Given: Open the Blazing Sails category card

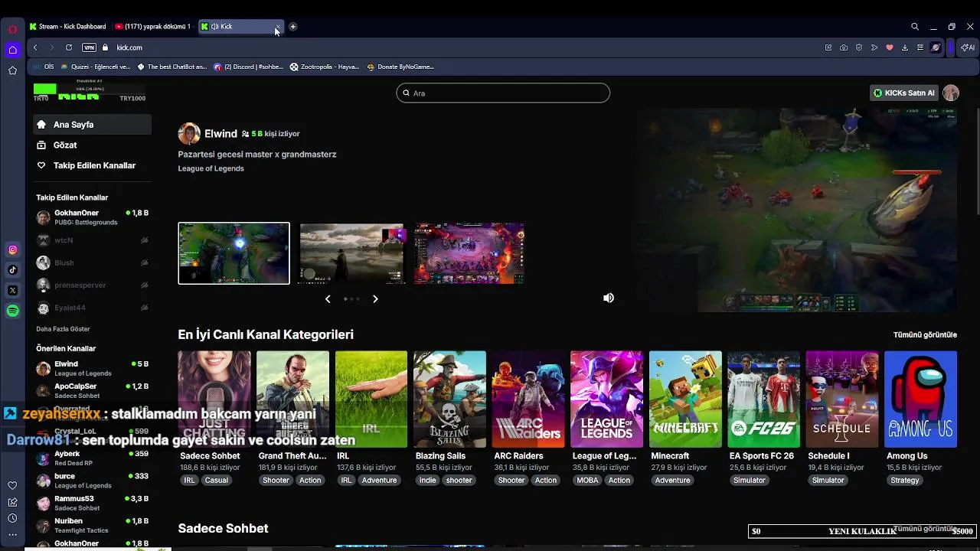Looking at the screenshot, I should [x=449, y=399].
